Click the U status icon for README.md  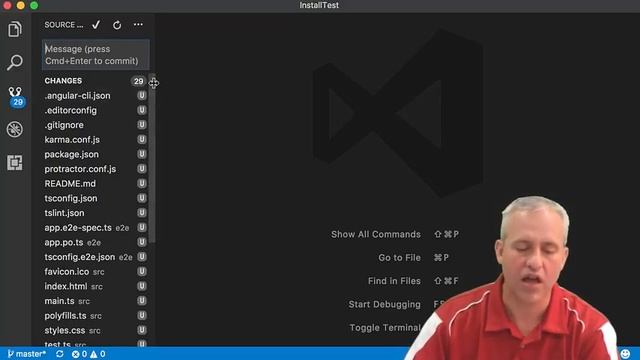142,184
